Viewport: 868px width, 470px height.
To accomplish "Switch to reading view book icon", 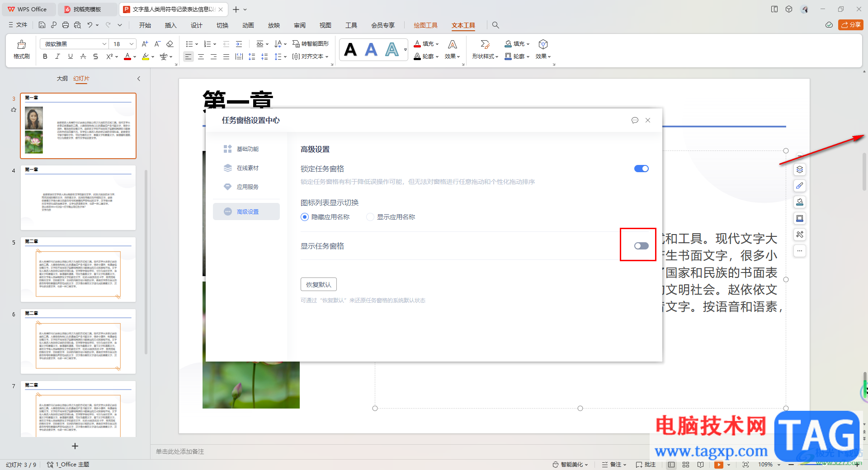I will tap(700, 465).
